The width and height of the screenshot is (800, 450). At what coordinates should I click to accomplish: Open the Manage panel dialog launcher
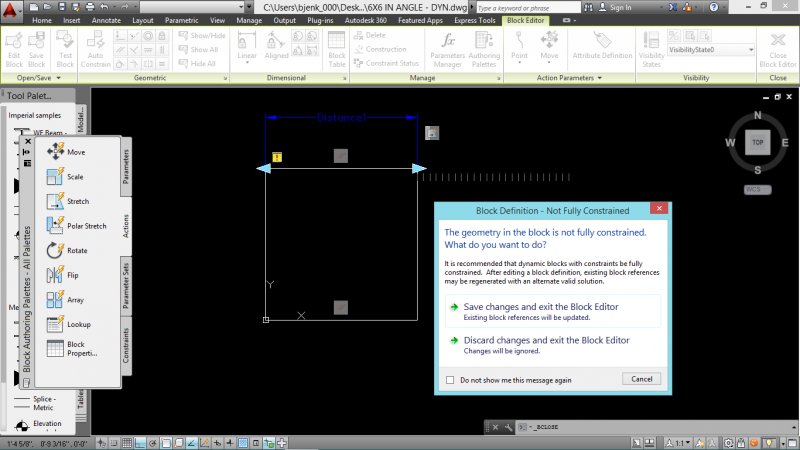498,79
